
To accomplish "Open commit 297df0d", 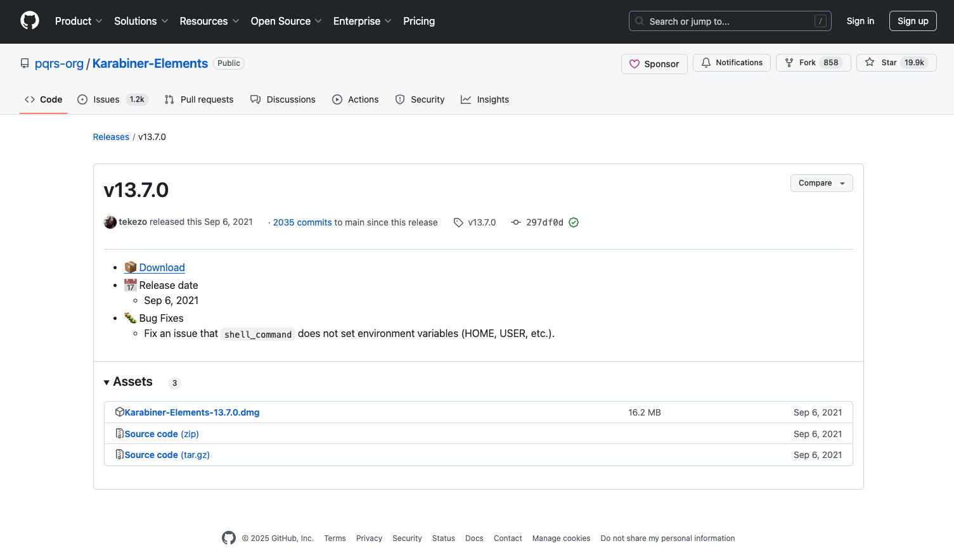I will point(545,222).
